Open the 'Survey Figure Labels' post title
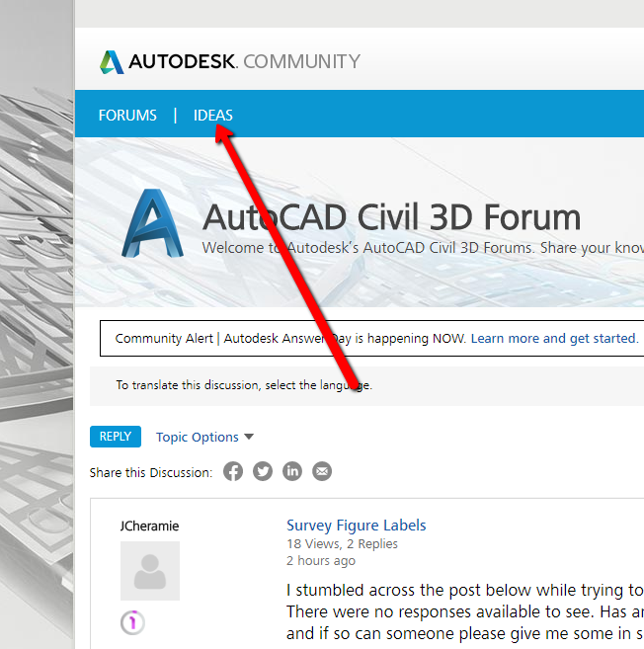Screen dimensions: 644x649 click(x=356, y=526)
